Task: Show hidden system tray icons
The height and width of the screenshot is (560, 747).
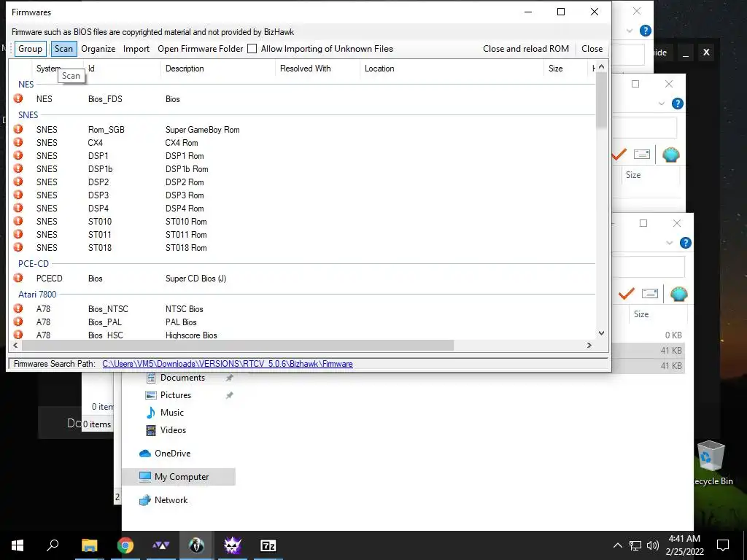Action: 617,545
